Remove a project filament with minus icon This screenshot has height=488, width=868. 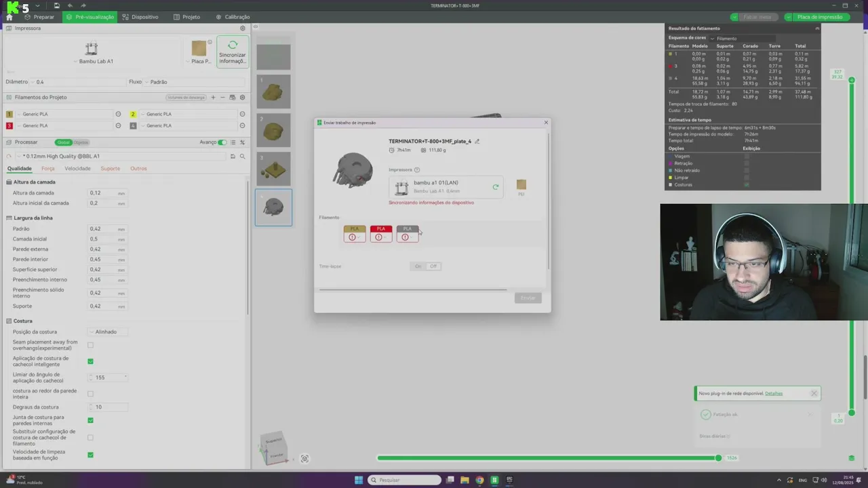[222, 97]
